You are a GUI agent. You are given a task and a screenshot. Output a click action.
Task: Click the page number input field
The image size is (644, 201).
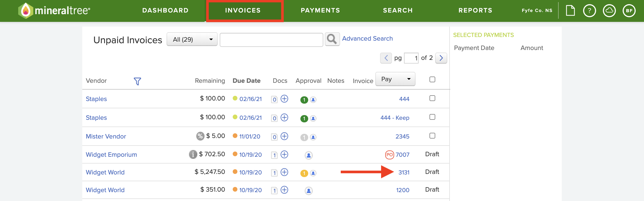click(x=411, y=58)
